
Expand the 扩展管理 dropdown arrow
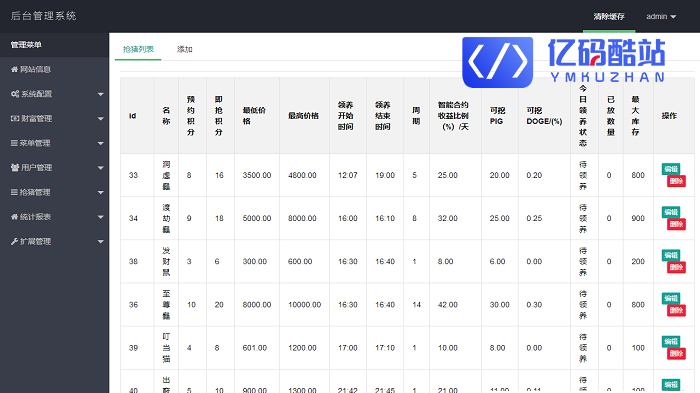coord(100,242)
